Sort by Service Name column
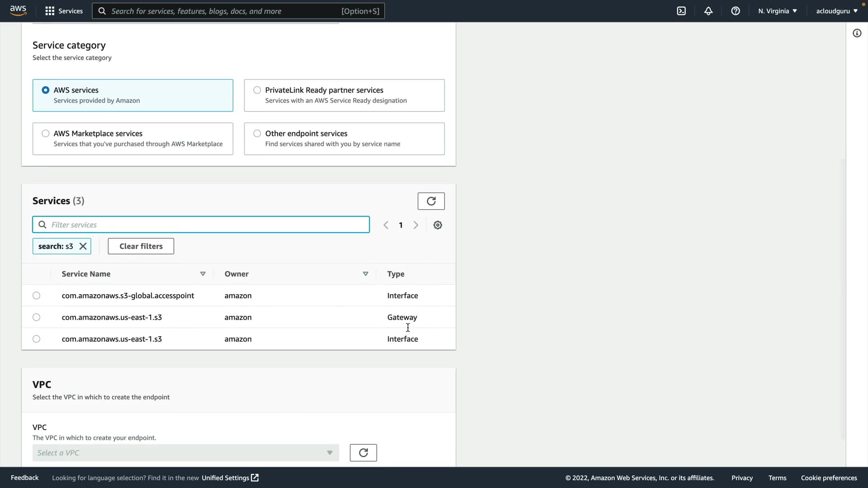The image size is (868, 488). tap(203, 274)
